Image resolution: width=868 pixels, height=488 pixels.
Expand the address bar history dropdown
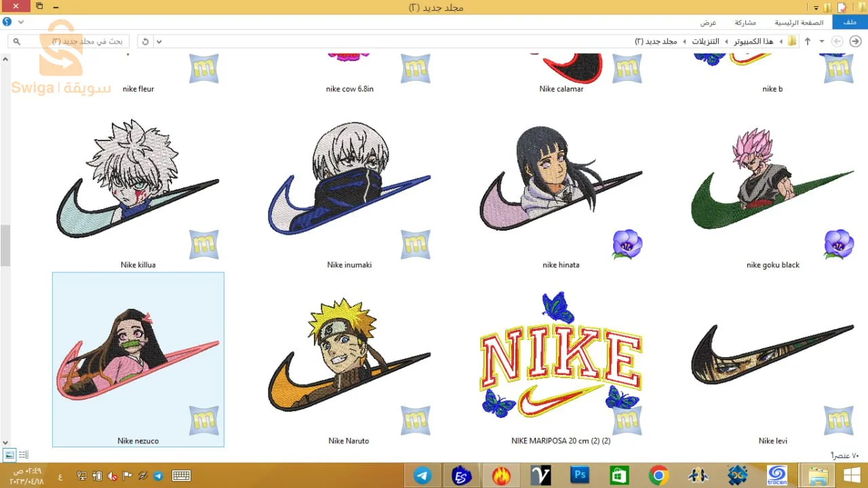[x=159, y=41]
